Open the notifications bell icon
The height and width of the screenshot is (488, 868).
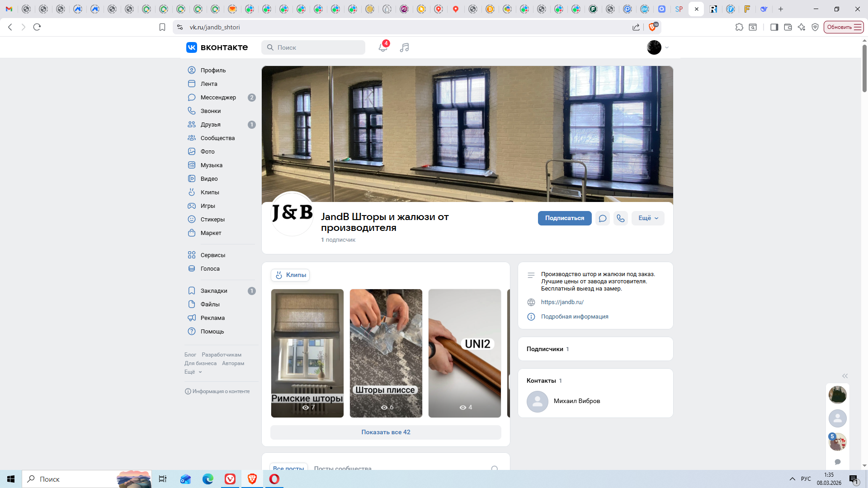click(382, 47)
